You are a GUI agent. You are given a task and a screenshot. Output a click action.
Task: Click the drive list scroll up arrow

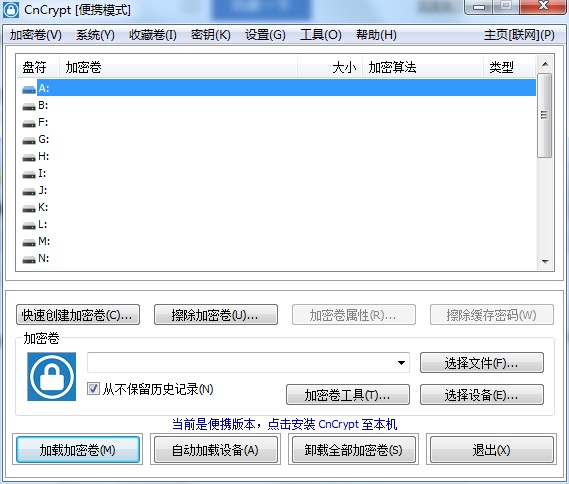(x=545, y=64)
